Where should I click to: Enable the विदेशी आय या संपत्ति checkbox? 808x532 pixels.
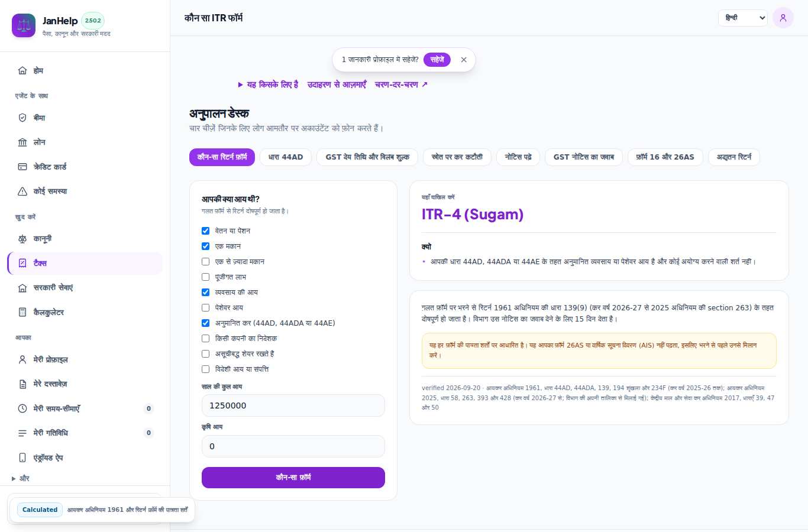coord(205,369)
